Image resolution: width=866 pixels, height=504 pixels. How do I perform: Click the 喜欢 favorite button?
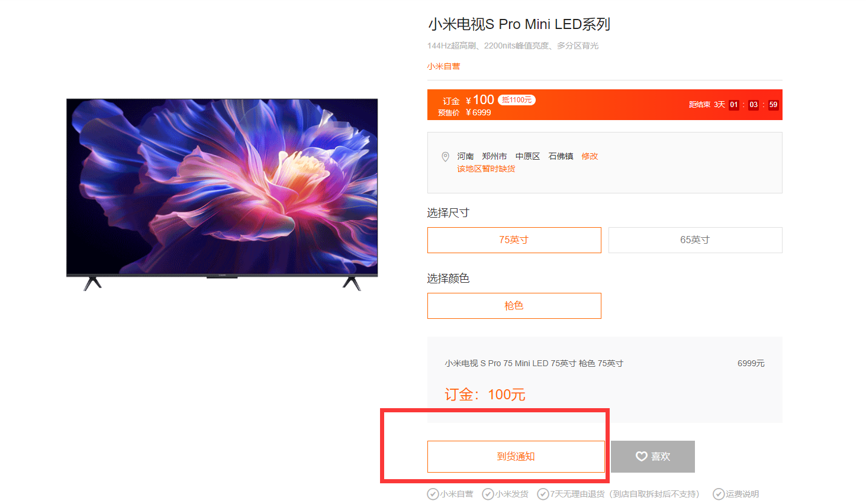coord(652,457)
